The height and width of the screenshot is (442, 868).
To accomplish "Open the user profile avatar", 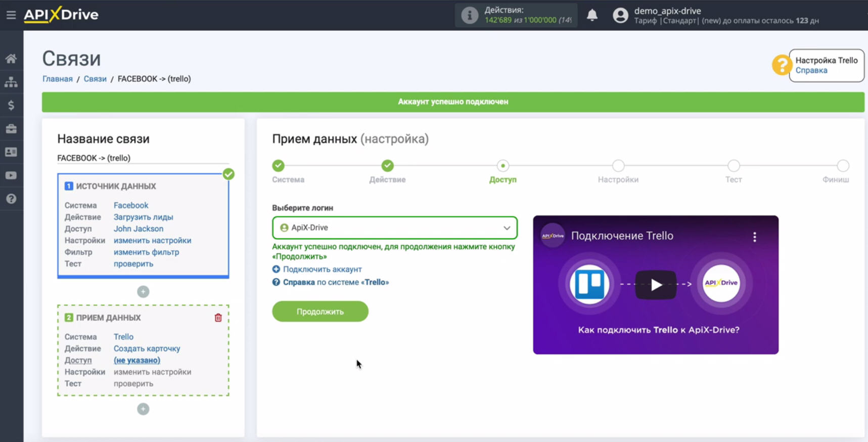I will (620, 15).
